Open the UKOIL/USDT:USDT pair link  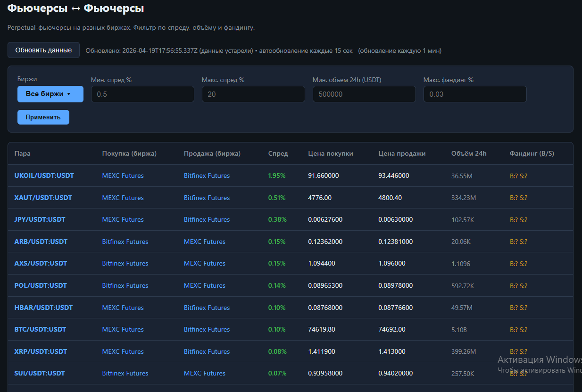[44, 175]
